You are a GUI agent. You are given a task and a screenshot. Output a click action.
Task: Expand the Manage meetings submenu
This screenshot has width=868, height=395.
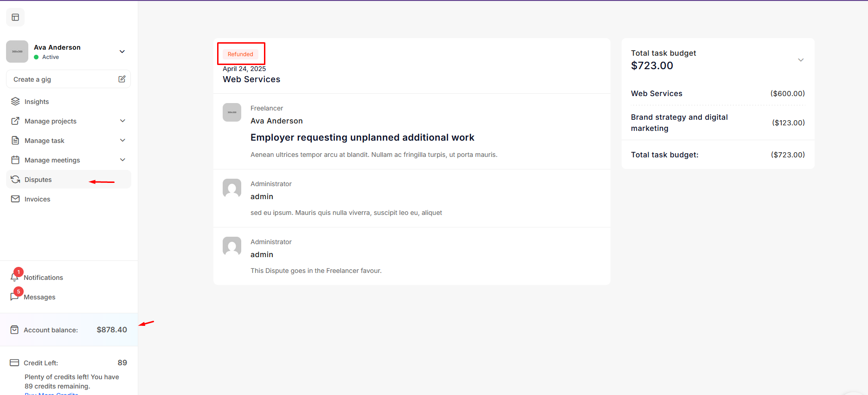pos(122,160)
